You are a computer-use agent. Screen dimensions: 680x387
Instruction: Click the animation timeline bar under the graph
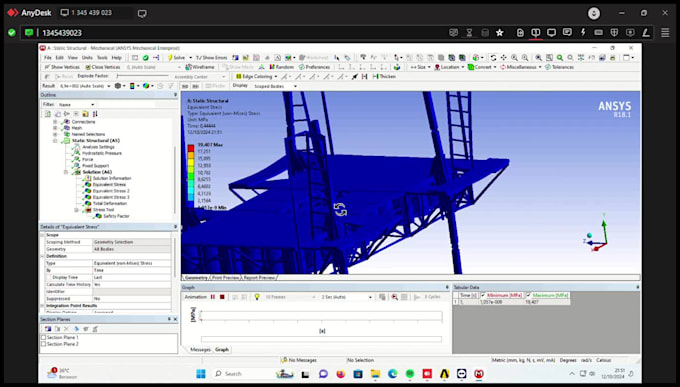coord(321,339)
